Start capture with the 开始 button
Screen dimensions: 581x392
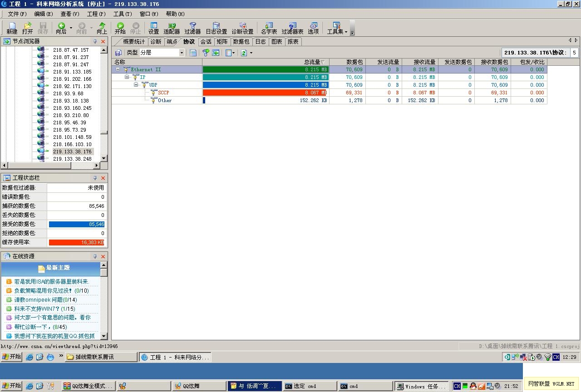(x=120, y=28)
